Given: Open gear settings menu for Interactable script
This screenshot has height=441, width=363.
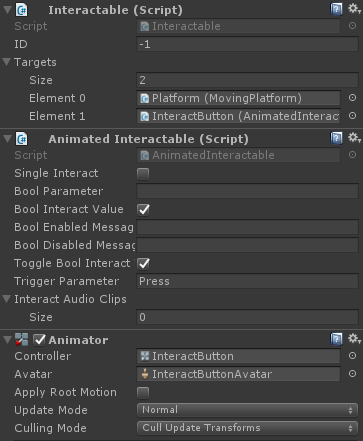Looking at the screenshot, I should [354, 9].
